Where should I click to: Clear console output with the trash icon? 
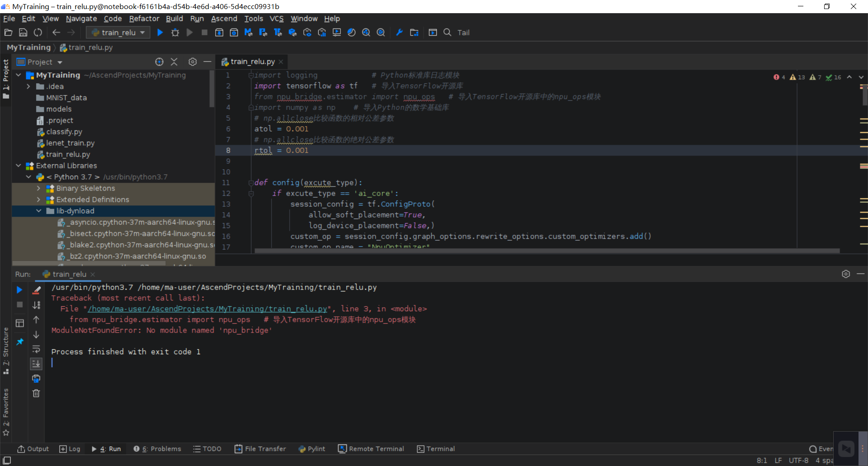[36, 394]
